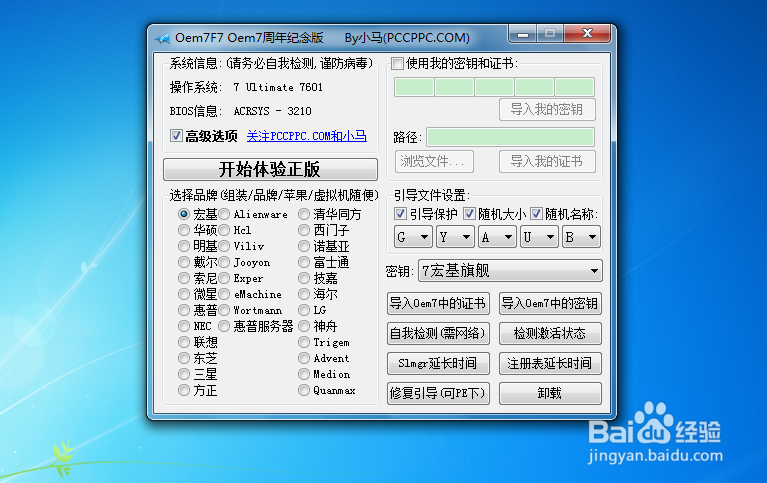Click the Slmgr延长时间 button
Viewport: 767px width, 483px height.
[438, 363]
